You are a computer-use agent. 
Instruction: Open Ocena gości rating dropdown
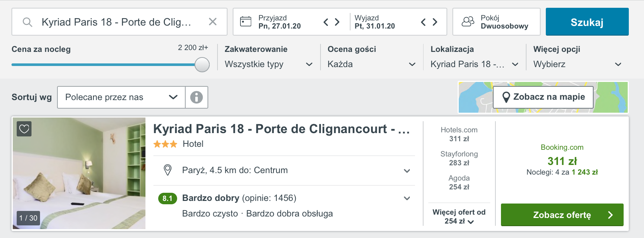(x=371, y=64)
